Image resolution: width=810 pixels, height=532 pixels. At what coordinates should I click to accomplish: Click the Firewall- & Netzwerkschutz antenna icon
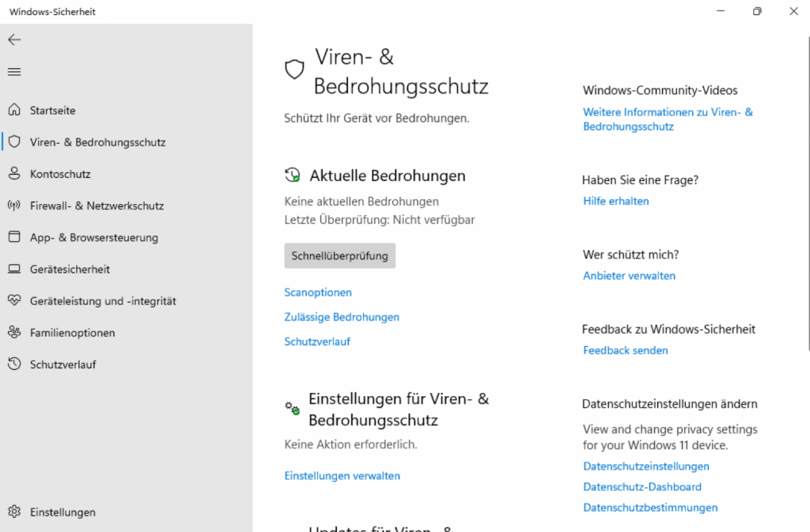[x=14, y=206]
